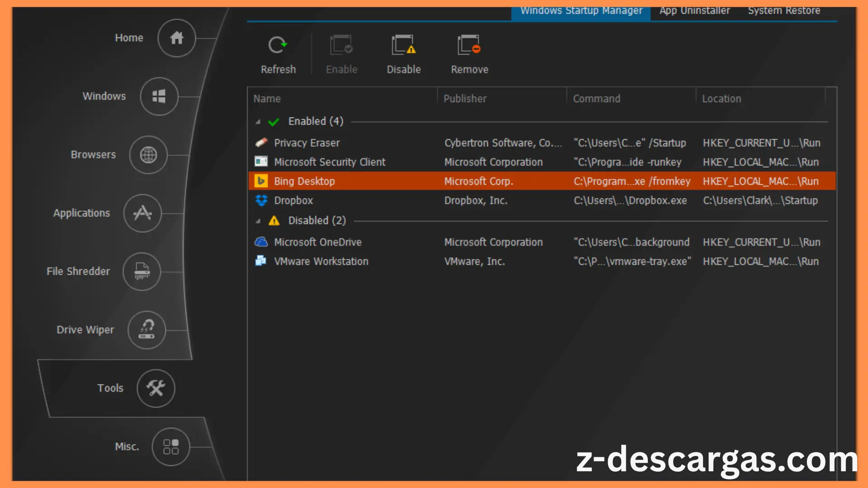Click the Cybertron Software publisher cell
The height and width of the screenshot is (488, 868).
[x=503, y=143]
